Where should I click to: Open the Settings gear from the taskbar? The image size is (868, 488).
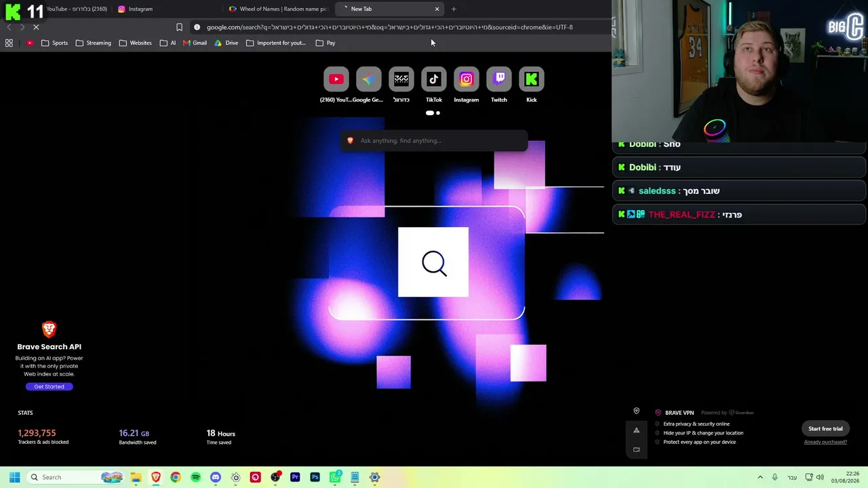tap(374, 477)
